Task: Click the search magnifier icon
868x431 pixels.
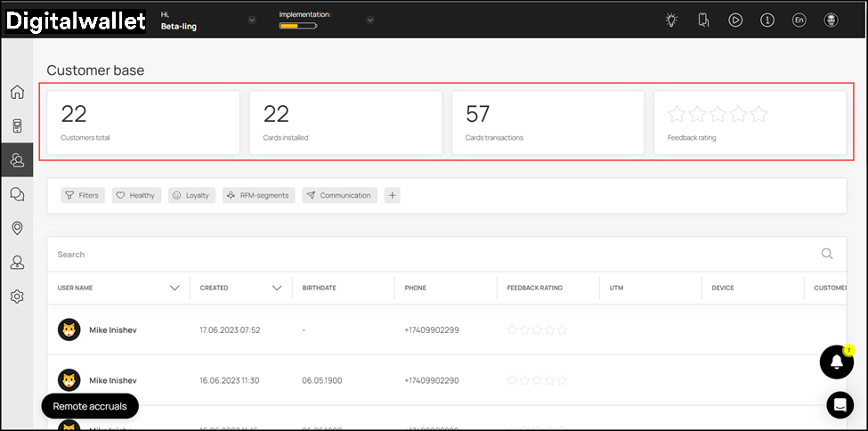Action: pyautogui.click(x=827, y=254)
